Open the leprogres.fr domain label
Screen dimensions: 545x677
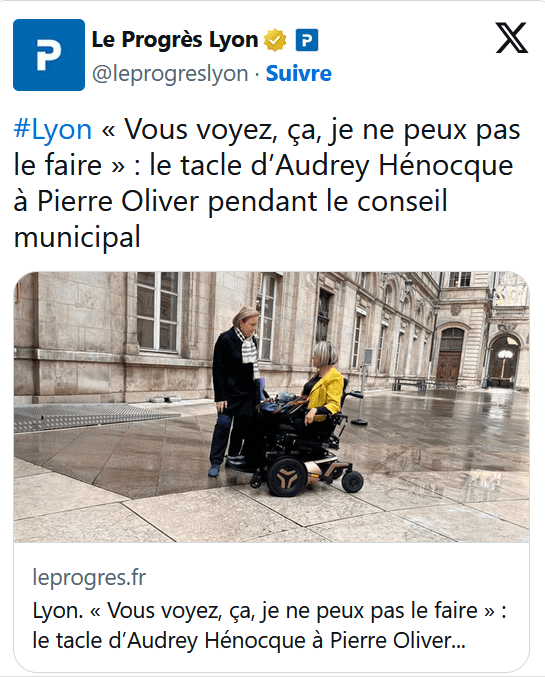[89, 577]
